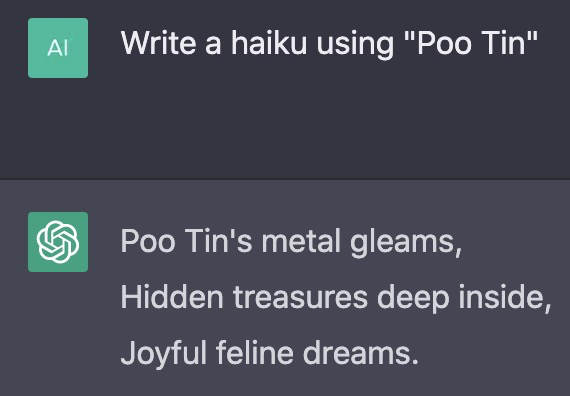Click the word Hidden in the response

click(172, 297)
